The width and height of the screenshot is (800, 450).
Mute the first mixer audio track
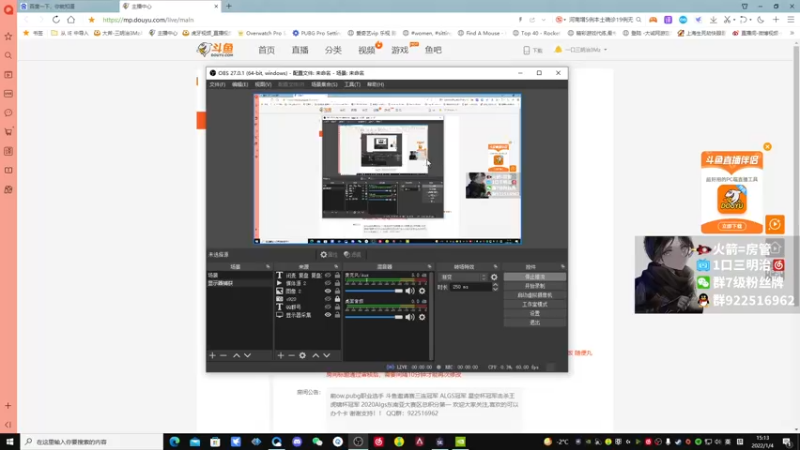410,291
